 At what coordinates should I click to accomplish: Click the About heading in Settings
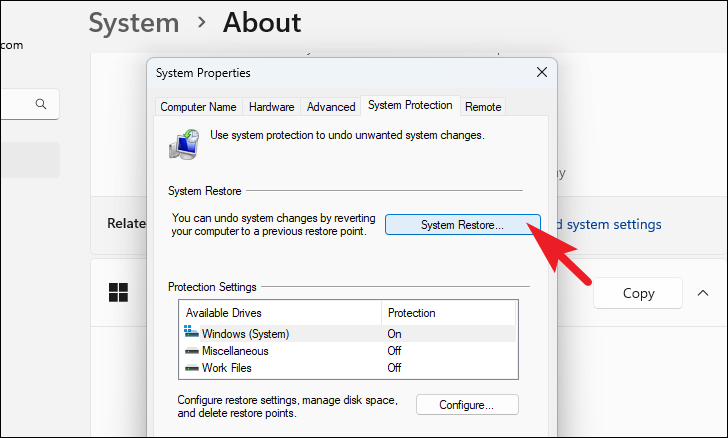coord(262,22)
